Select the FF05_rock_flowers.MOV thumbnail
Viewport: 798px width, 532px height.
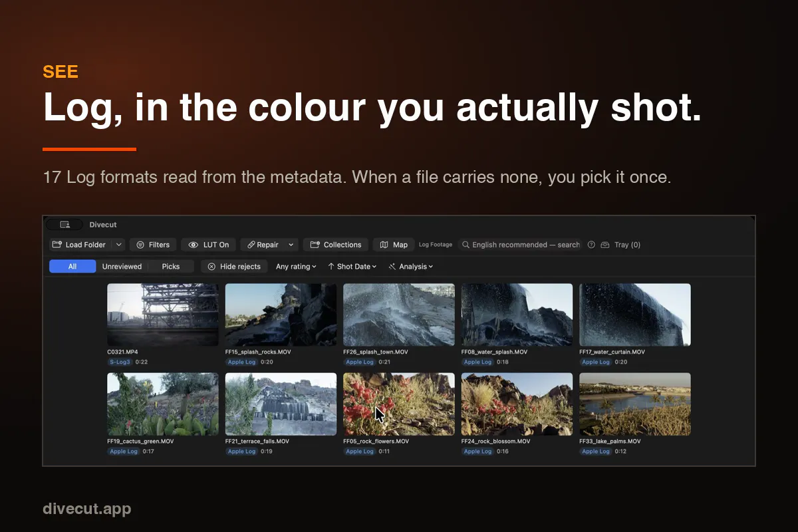pyautogui.click(x=399, y=404)
